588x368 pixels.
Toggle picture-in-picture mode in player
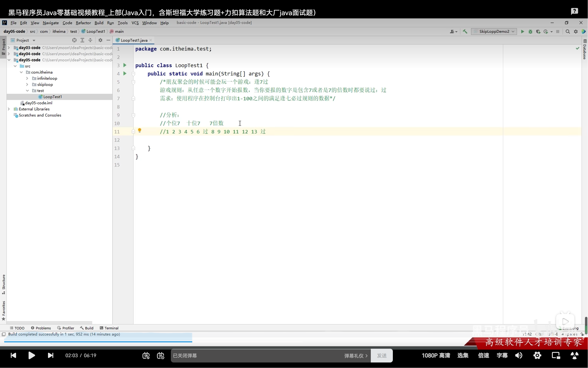(x=556, y=356)
